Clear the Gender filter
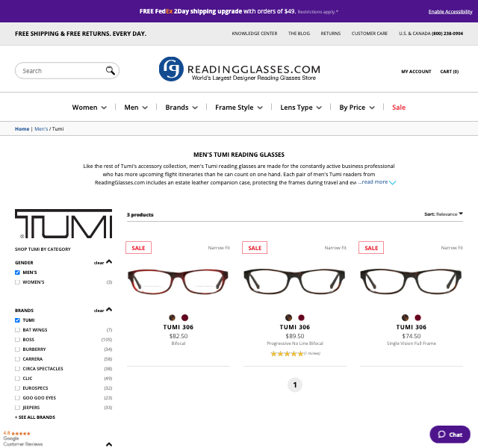 99,263
